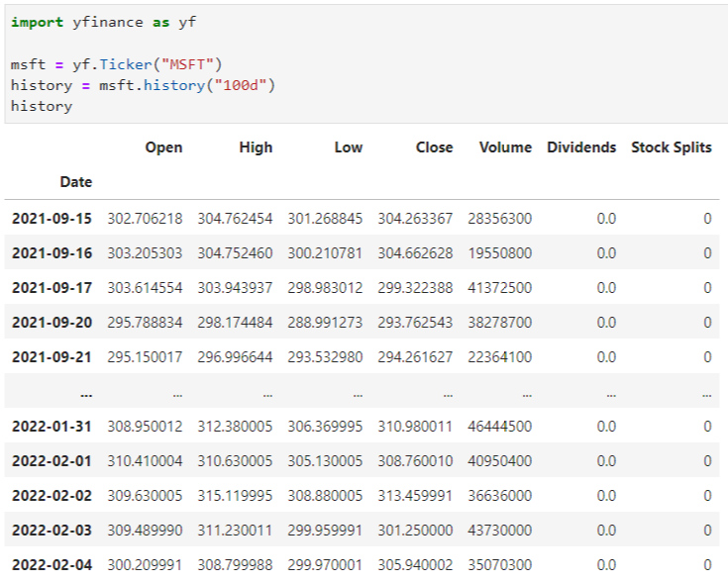
Task: Click Low value 298.983012
Action: (x=325, y=288)
